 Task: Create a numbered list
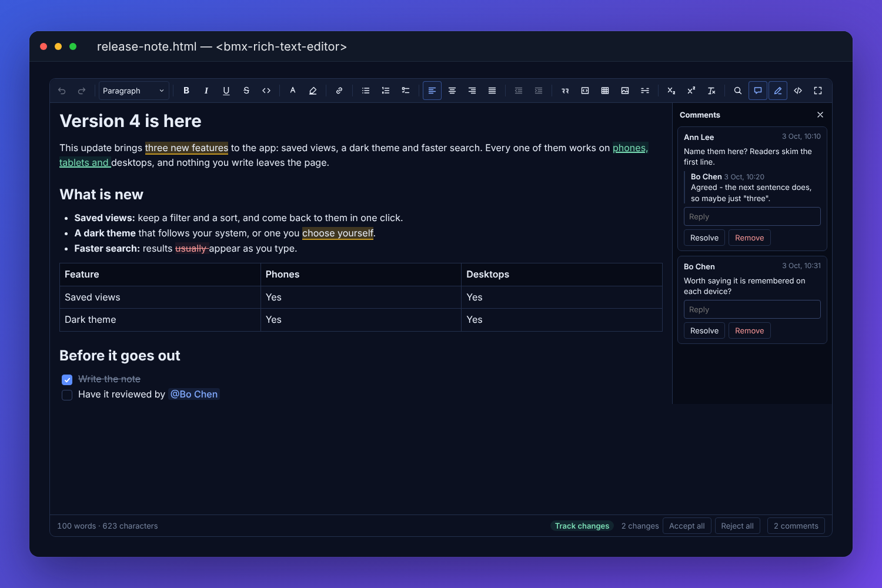click(x=386, y=91)
